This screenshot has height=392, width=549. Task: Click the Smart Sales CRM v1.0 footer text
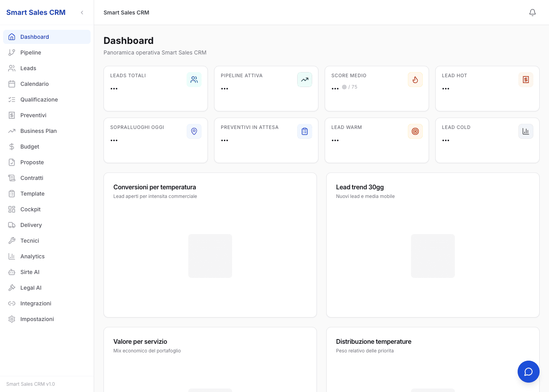point(31,384)
